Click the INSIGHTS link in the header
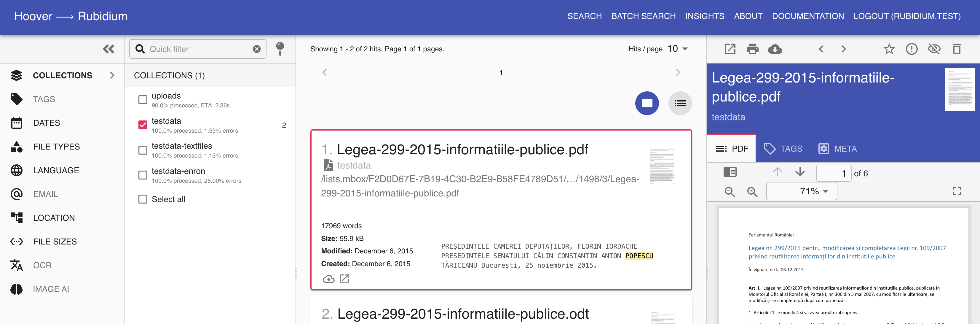 click(705, 16)
